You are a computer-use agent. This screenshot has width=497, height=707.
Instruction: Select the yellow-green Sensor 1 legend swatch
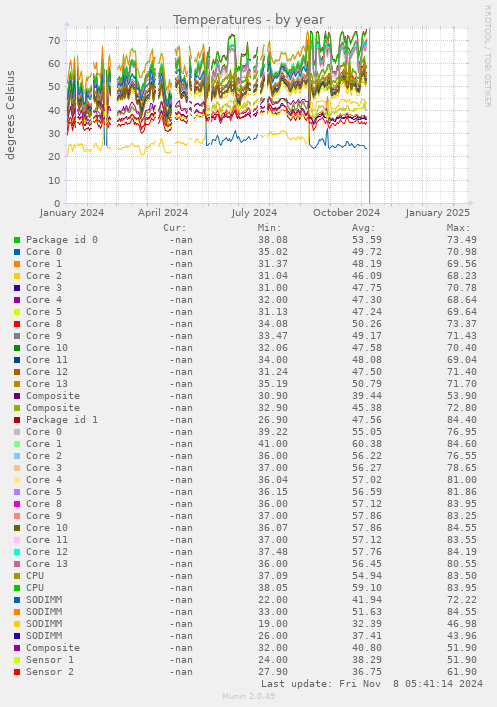coord(17,660)
